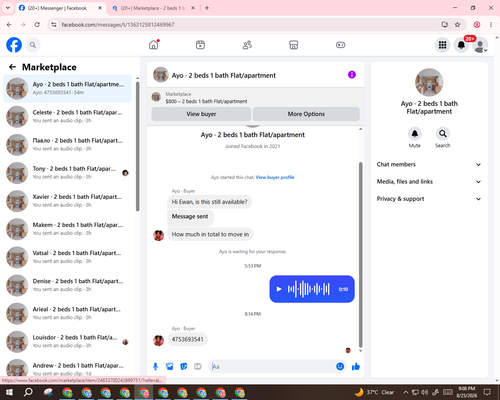
Task: Open the Andrew conversation
Action: click(x=68, y=368)
